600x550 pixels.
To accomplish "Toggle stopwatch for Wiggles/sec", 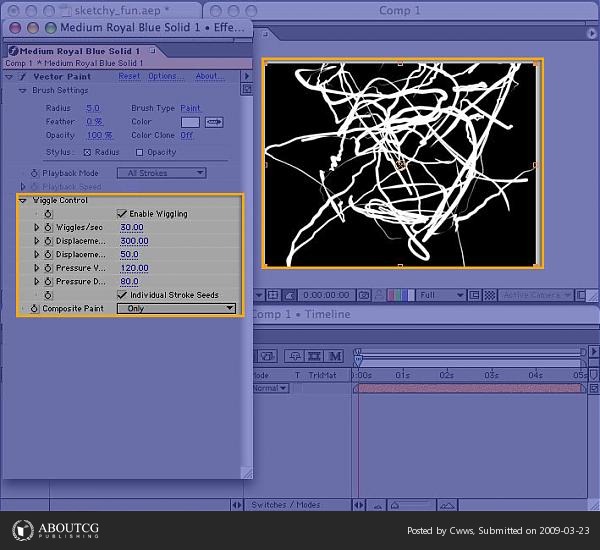I will [48, 228].
